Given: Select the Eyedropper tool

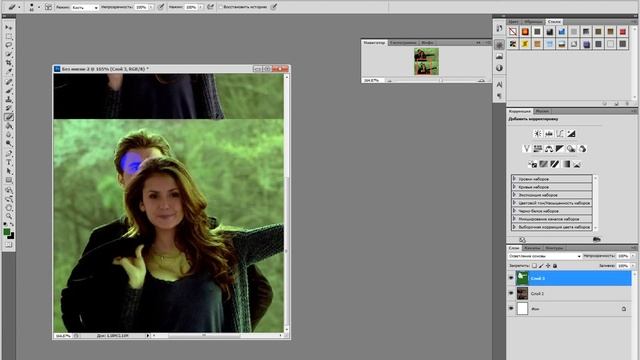Looking at the screenshot, I should [9, 72].
